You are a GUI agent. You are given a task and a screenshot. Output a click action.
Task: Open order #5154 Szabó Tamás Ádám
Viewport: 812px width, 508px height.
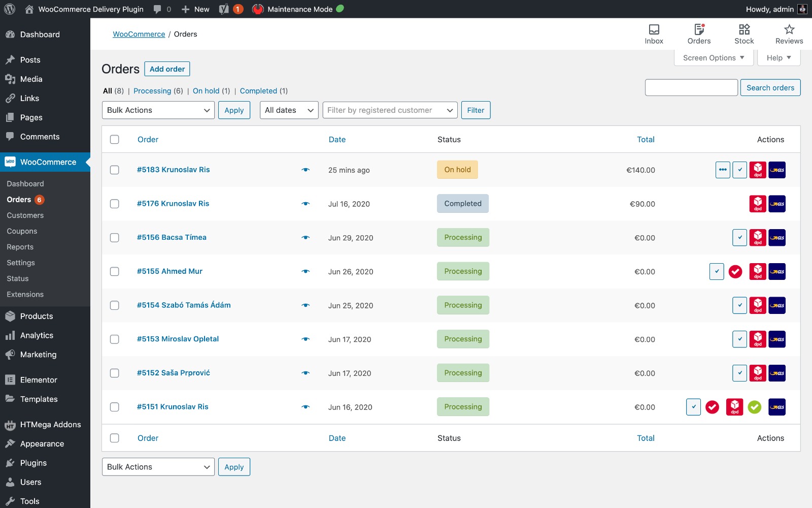(x=184, y=305)
